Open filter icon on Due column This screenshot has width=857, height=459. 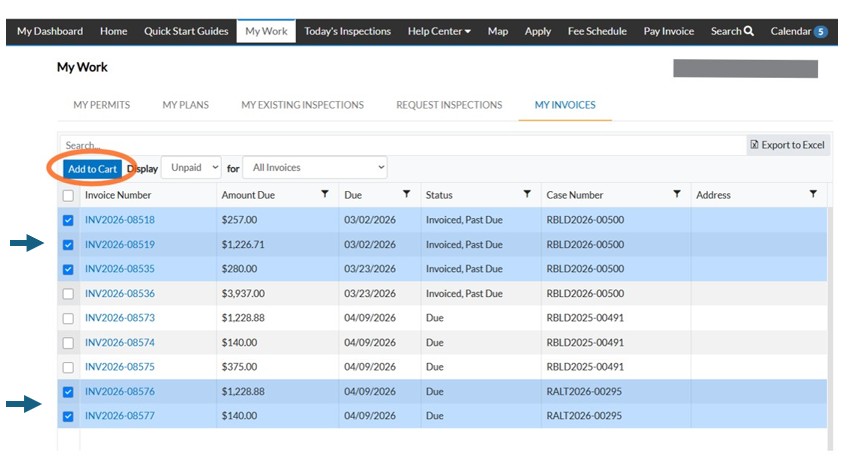pyautogui.click(x=406, y=195)
